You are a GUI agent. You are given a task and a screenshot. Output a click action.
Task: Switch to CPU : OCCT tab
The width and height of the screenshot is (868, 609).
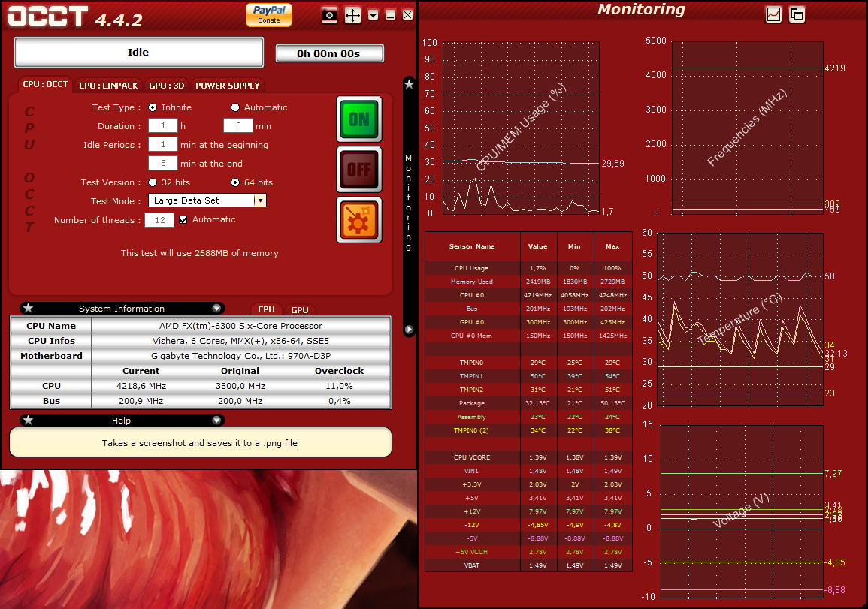click(x=45, y=85)
